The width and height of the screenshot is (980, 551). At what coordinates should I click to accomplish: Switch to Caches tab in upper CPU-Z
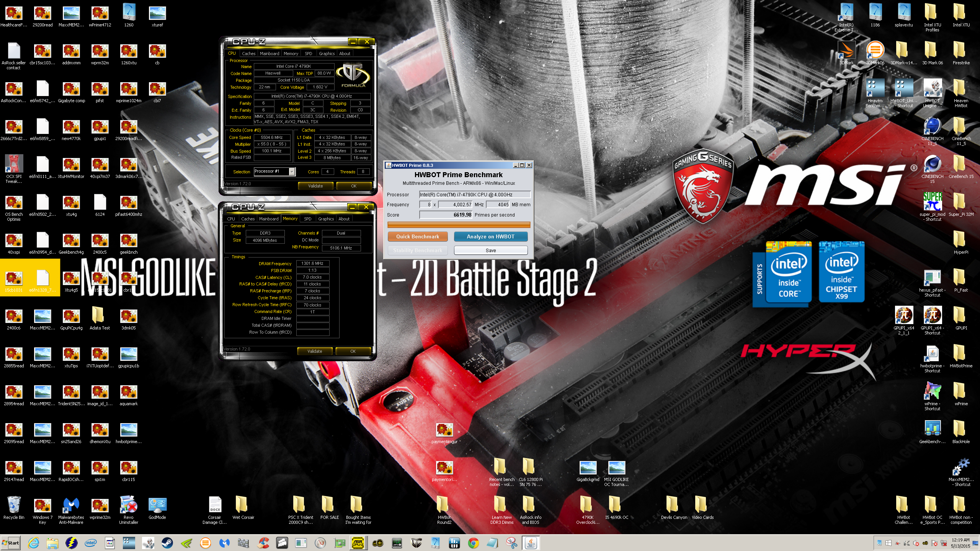(x=248, y=54)
